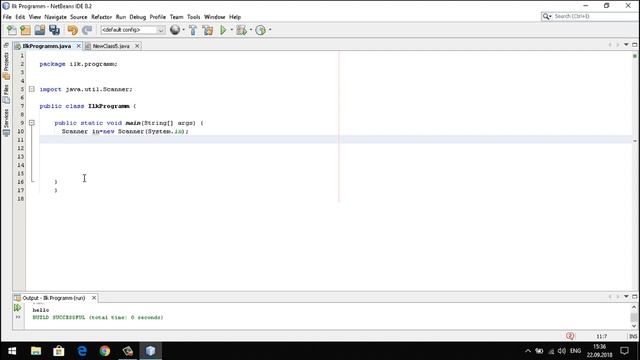Click the Search (Ctrl+I) field
The height and width of the screenshot is (360, 640).
pos(590,16)
